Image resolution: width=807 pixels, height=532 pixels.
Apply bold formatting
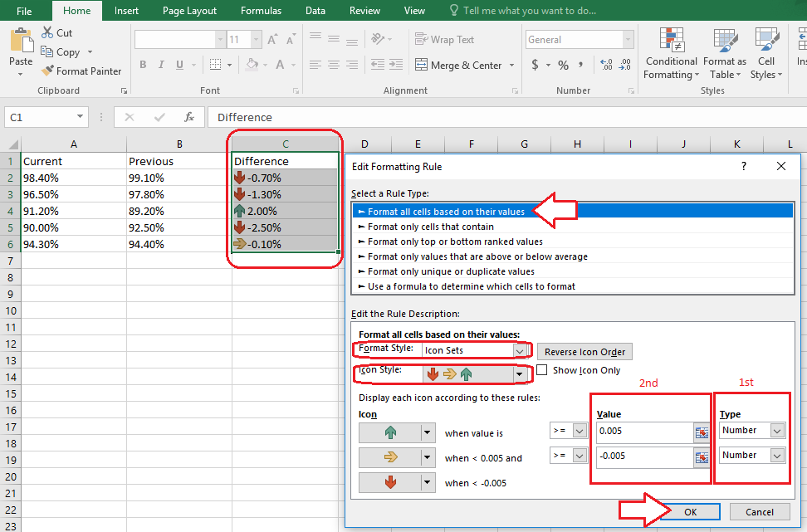[142, 64]
